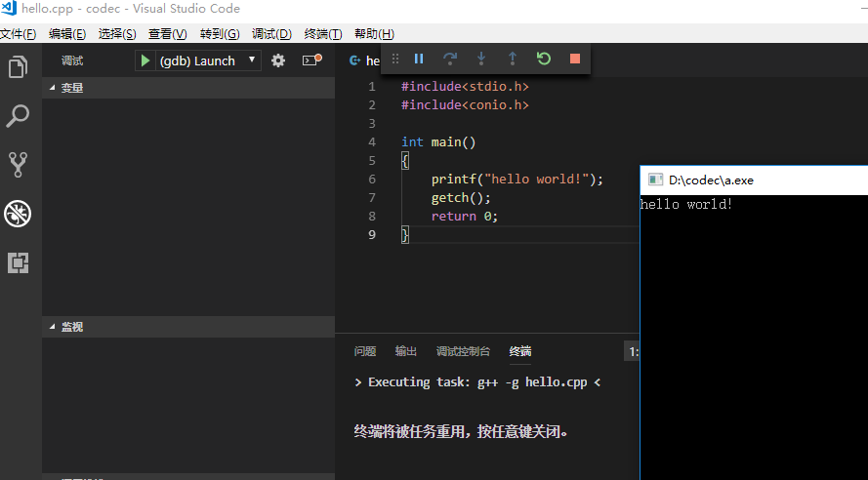Select the (gdb) Launch configuration dropdown
Viewport: 868px width, 480px height.
208,60
